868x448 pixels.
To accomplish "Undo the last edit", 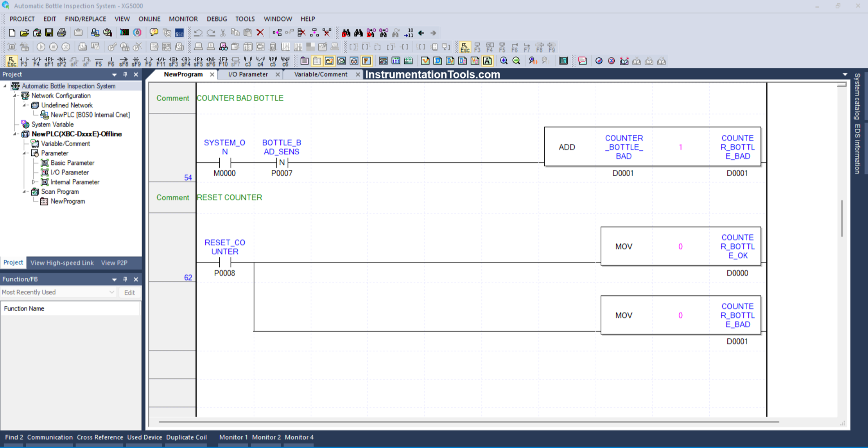I will tap(198, 33).
